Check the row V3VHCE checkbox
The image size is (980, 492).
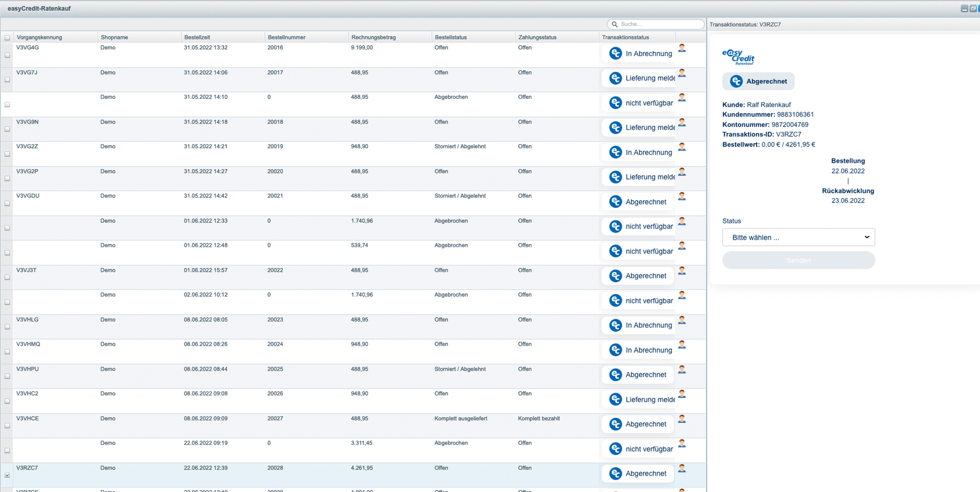7,426
